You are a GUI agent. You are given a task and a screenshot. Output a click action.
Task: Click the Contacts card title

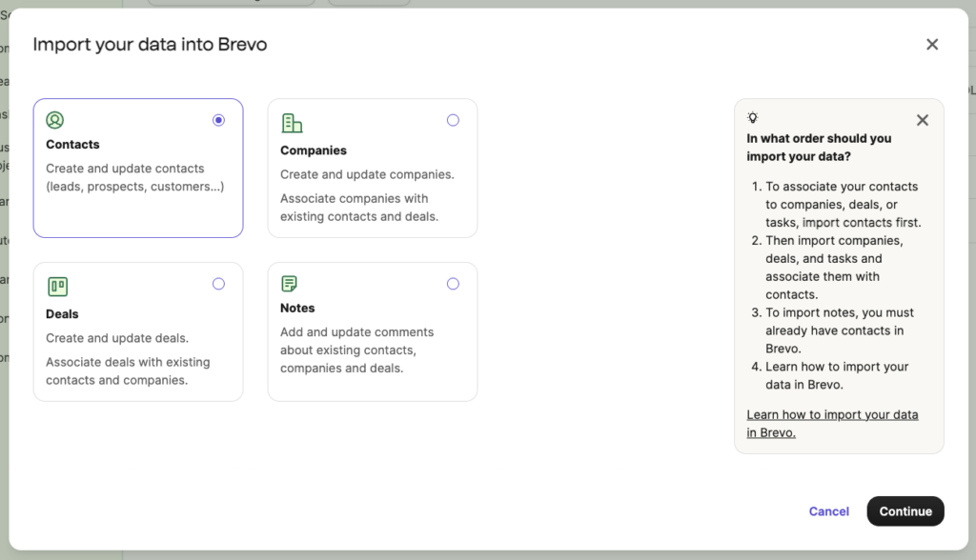coord(72,145)
